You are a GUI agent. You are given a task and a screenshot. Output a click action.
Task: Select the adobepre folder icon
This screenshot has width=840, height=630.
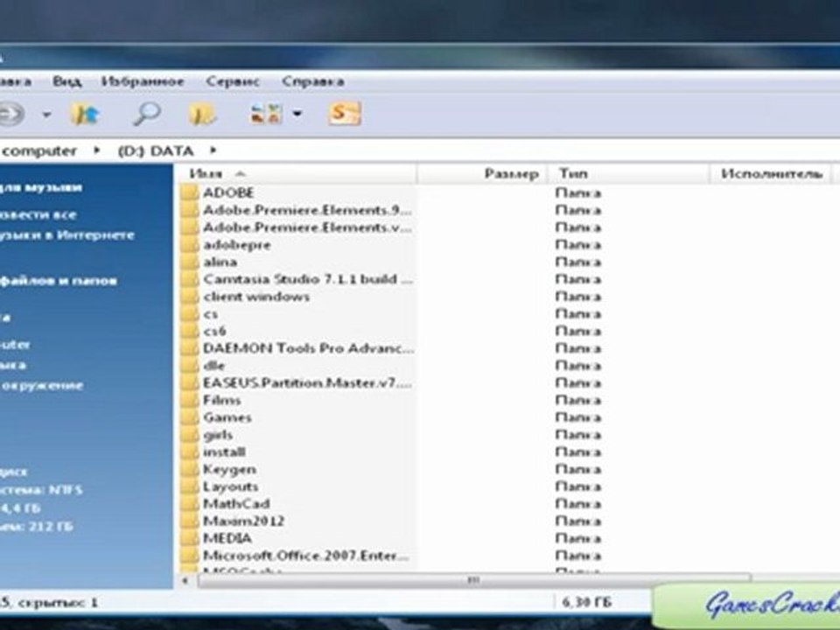point(190,245)
